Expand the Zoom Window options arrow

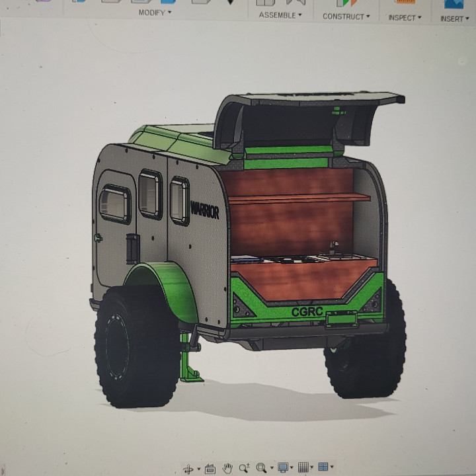pyautogui.click(x=271, y=468)
